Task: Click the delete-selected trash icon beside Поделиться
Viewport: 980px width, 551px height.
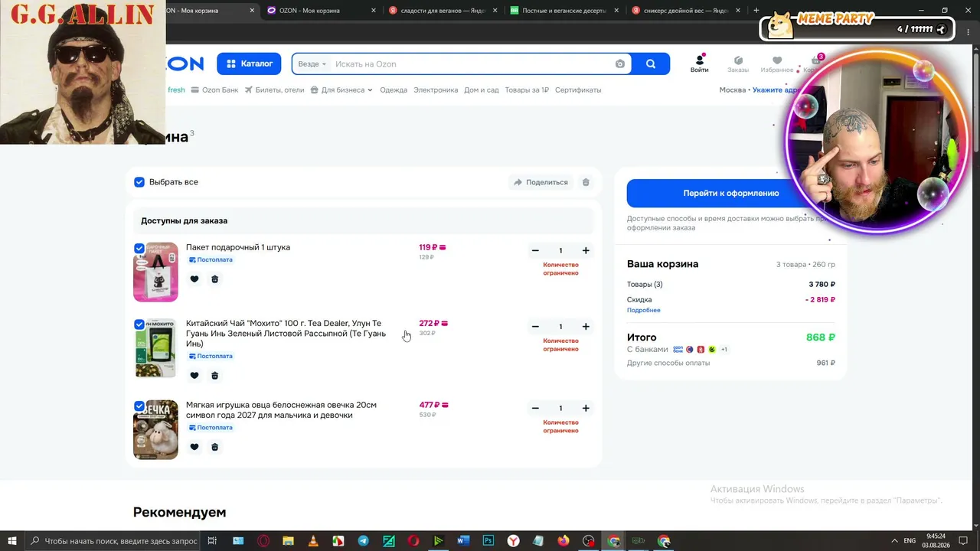Action: (586, 182)
